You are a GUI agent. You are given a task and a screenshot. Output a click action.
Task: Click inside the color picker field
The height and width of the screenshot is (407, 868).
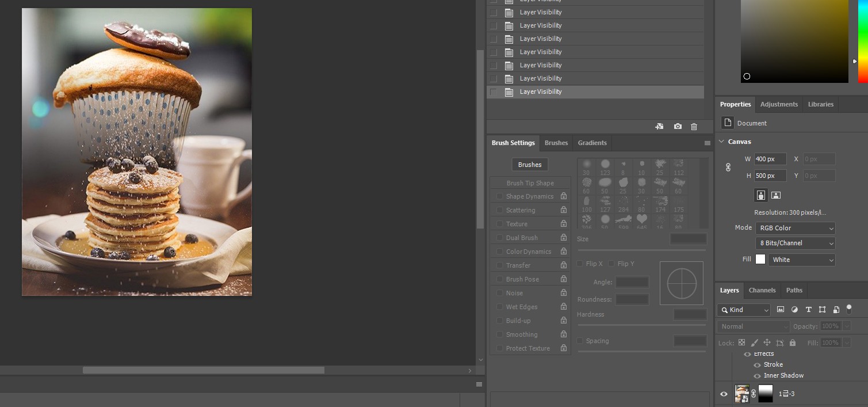tap(794, 41)
